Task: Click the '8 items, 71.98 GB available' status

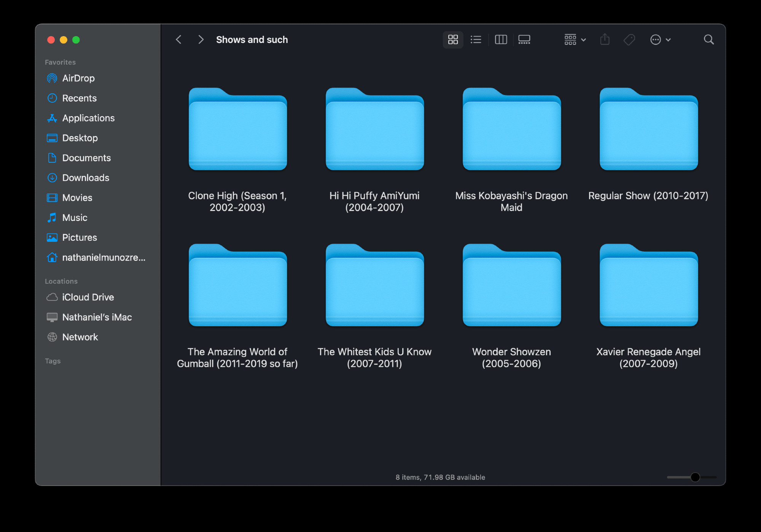Action: coord(440,477)
